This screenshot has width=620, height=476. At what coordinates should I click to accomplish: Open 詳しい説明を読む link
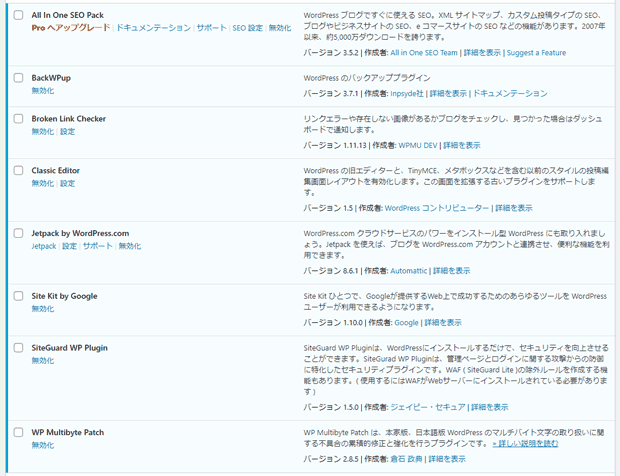(x=525, y=444)
